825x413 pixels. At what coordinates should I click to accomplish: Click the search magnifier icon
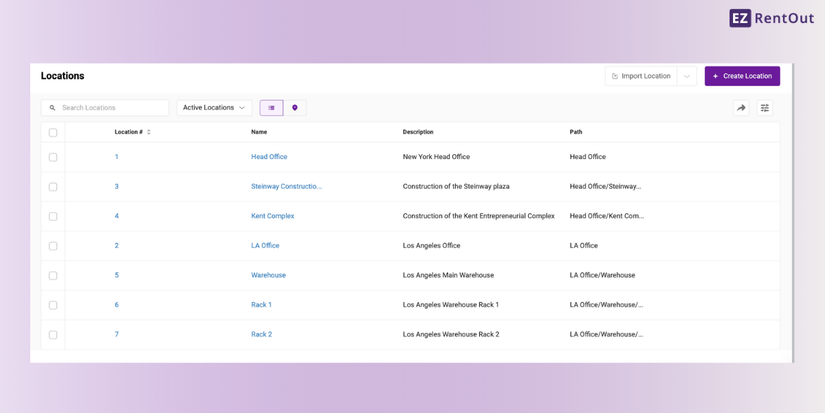53,108
